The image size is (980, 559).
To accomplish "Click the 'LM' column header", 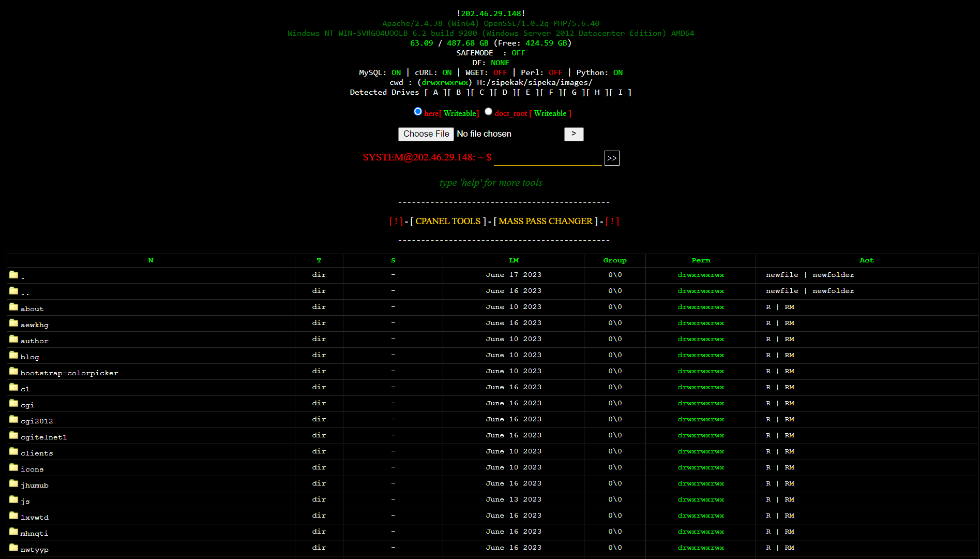I will click(514, 260).
